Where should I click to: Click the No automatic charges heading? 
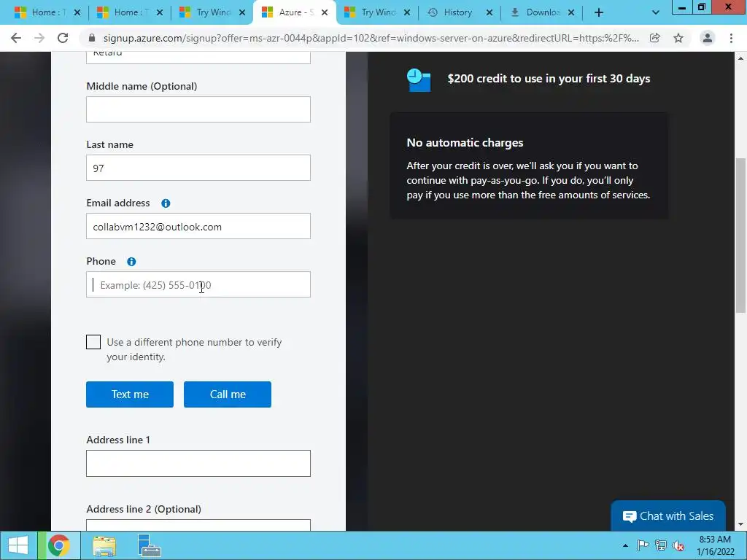(465, 143)
